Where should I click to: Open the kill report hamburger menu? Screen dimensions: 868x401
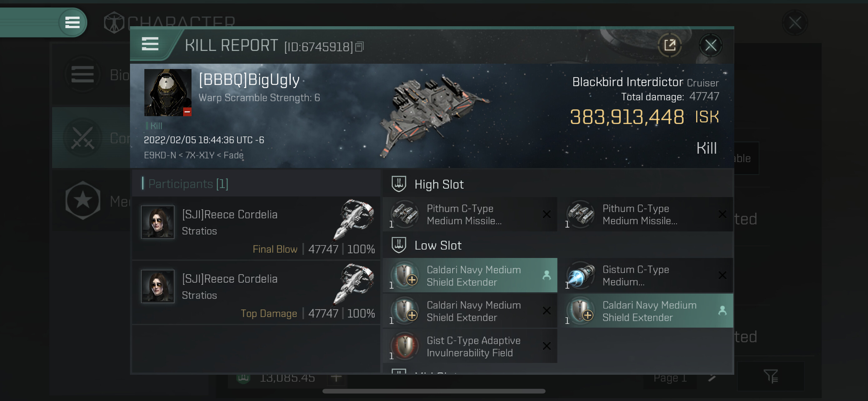point(150,44)
